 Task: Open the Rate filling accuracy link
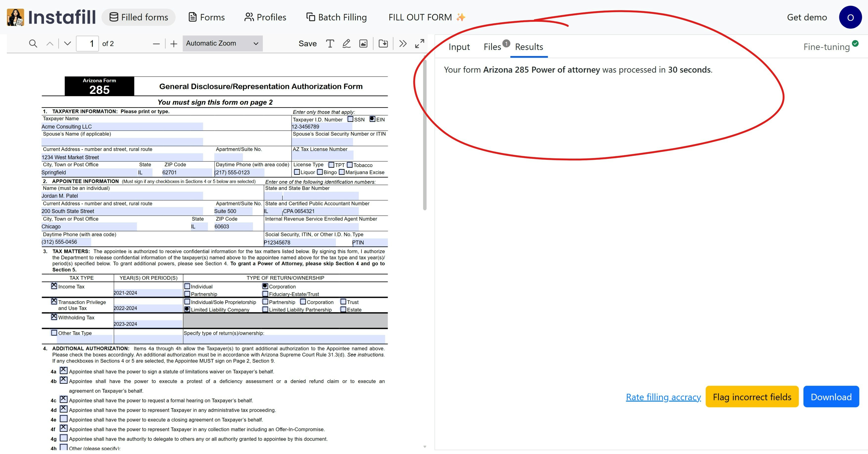coord(663,397)
